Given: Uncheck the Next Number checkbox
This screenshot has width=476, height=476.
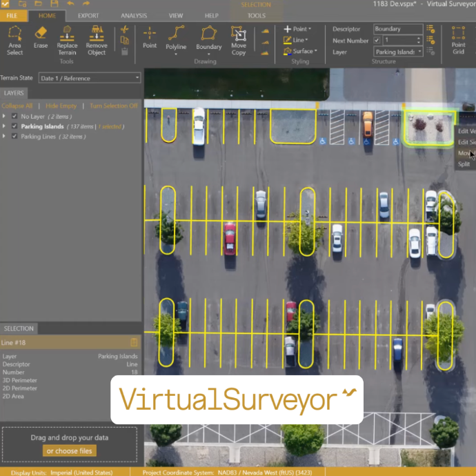Looking at the screenshot, I should click(x=377, y=40).
